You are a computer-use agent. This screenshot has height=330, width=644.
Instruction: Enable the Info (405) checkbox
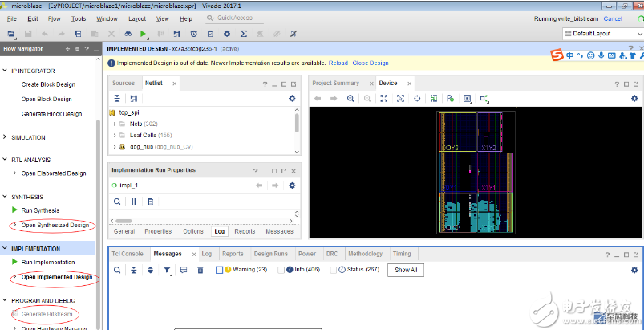tap(281, 270)
